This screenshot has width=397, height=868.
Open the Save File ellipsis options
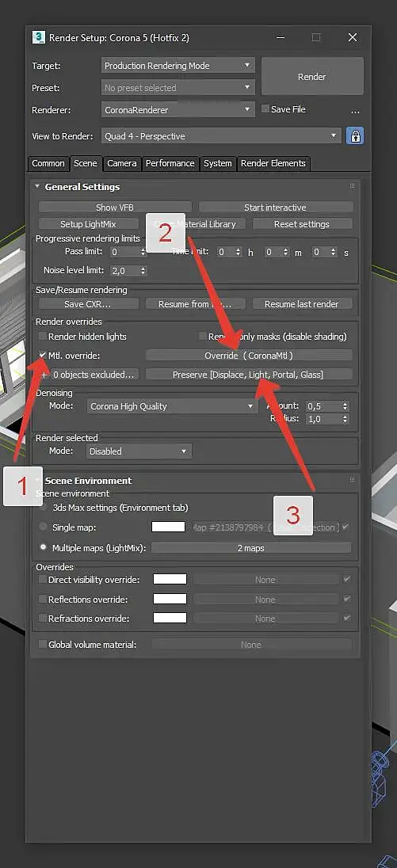tap(356, 111)
